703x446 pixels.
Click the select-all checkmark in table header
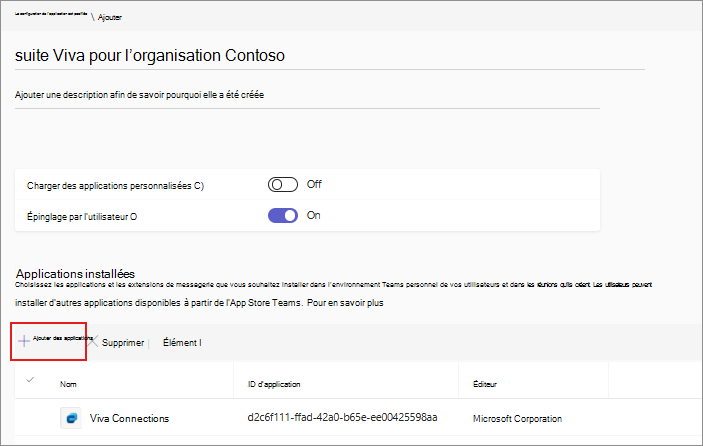(30, 380)
